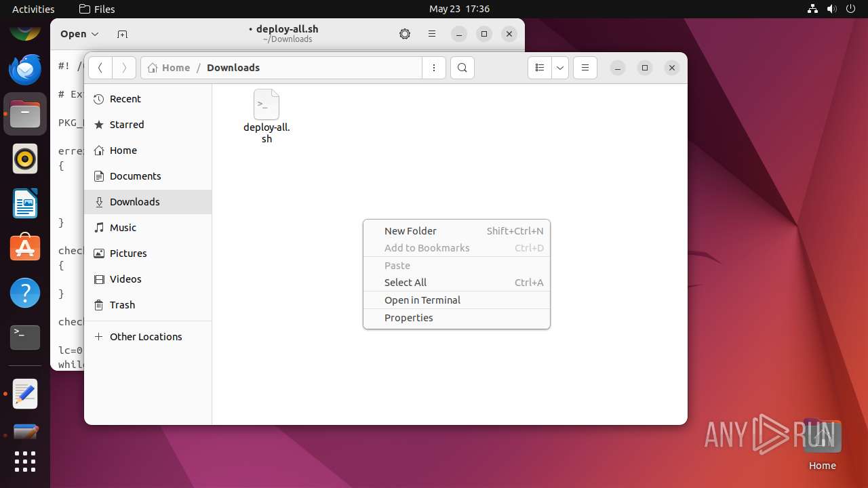Click Activities in the top bar
Viewport: 868px width, 488px height.
(x=33, y=9)
